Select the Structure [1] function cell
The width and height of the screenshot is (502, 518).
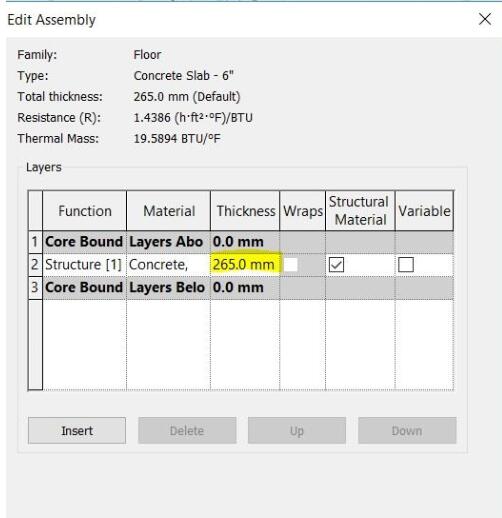pos(85,265)
